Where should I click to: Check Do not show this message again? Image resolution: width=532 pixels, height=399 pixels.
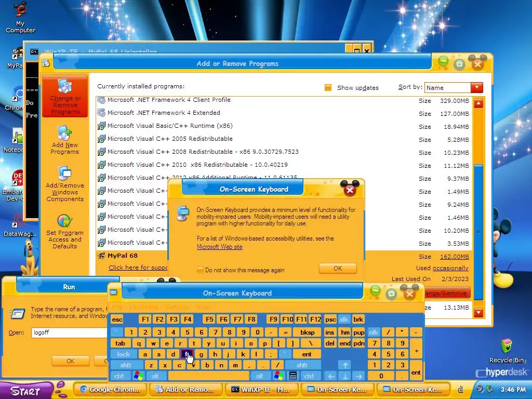[201, 270]
